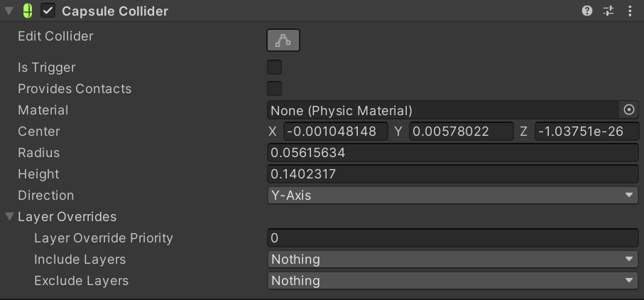Open the component three-dot context menu

coord(630,11)
